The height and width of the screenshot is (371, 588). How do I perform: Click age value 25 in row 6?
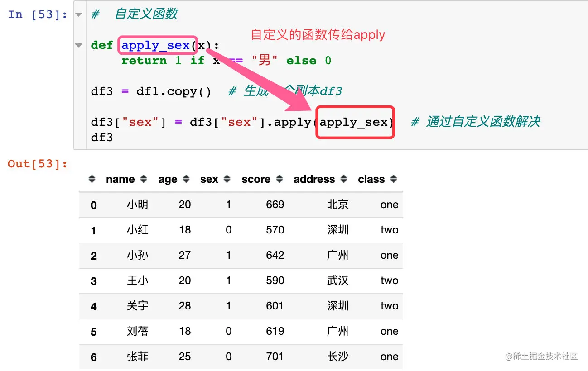click(185, 357)
